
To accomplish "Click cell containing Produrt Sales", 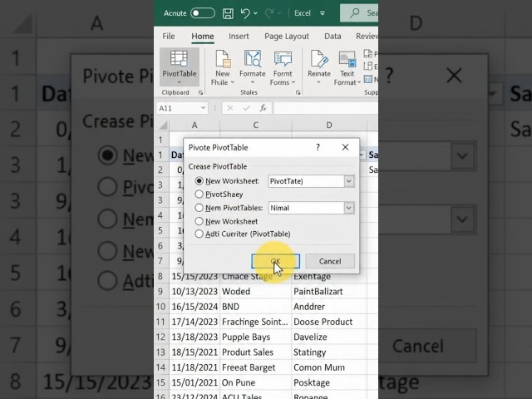I will click(x=255, y=352).
